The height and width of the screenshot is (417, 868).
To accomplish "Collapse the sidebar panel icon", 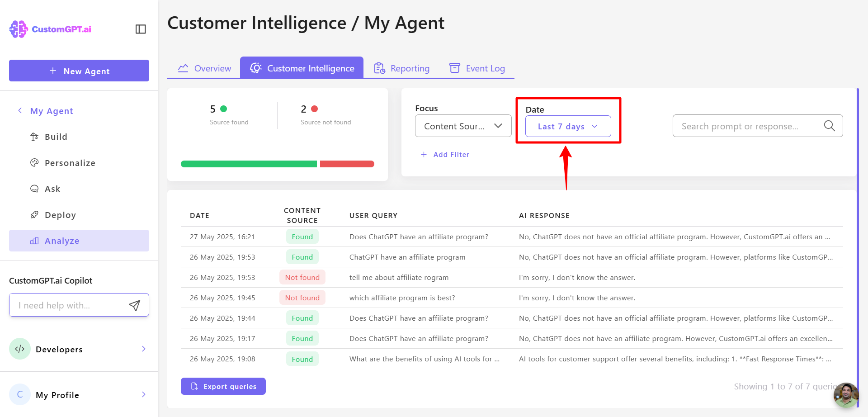I will point(141,29).
